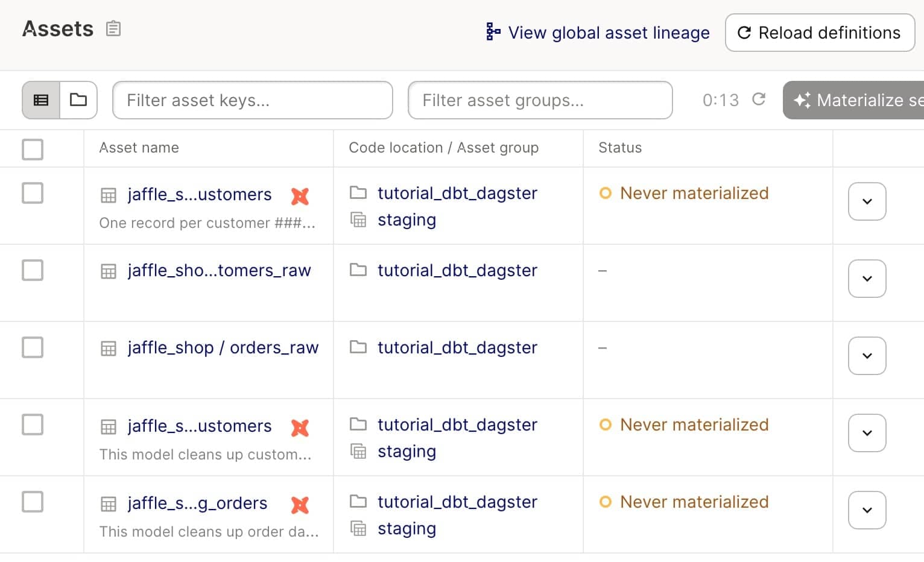924x562 pixels.
Task: Click the refresh icon next to timer
Action: 759,99
